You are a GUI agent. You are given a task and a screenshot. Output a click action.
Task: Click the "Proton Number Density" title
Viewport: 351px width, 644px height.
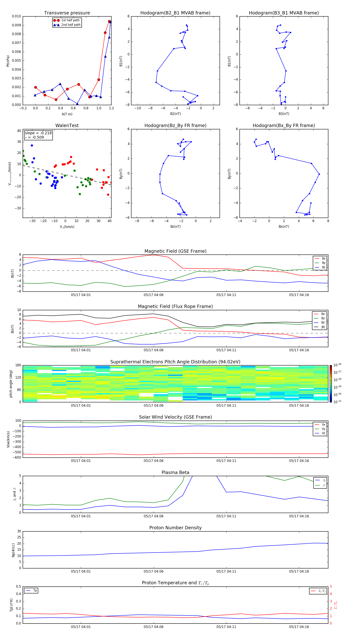175,528
